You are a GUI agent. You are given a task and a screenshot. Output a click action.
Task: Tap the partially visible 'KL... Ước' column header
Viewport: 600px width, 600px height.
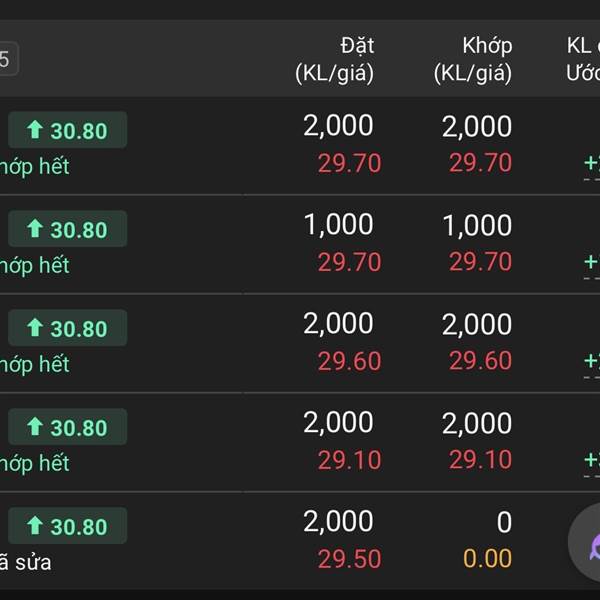(x=581, y=59)
